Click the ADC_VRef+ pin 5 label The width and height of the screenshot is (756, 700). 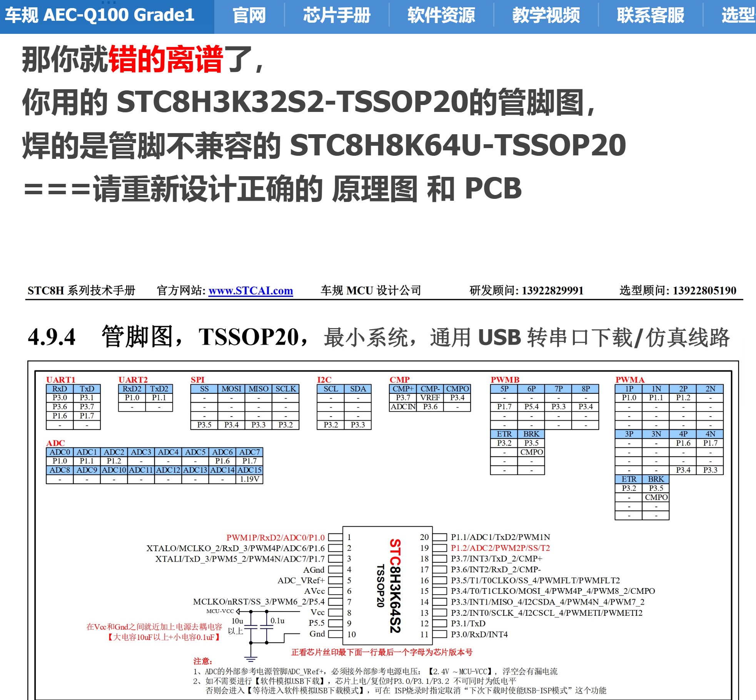(301, 580)
